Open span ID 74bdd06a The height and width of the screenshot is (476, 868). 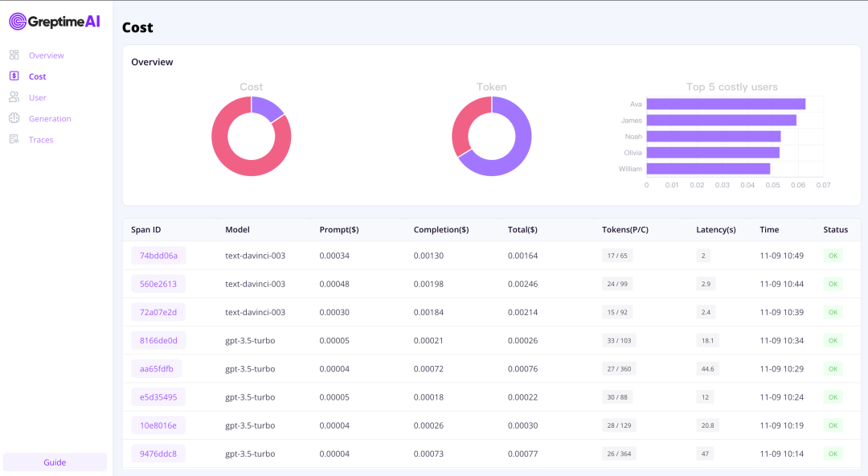158,256
